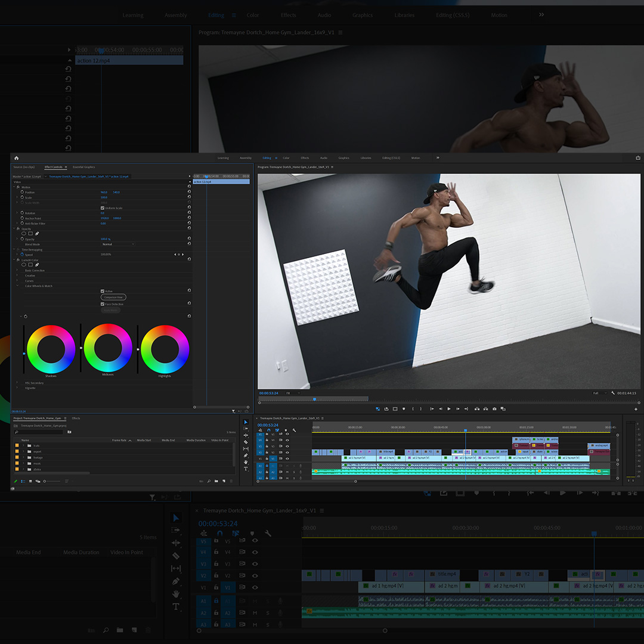
Task: Toggle the Face Detection checkbox
Action: [103, 304]
